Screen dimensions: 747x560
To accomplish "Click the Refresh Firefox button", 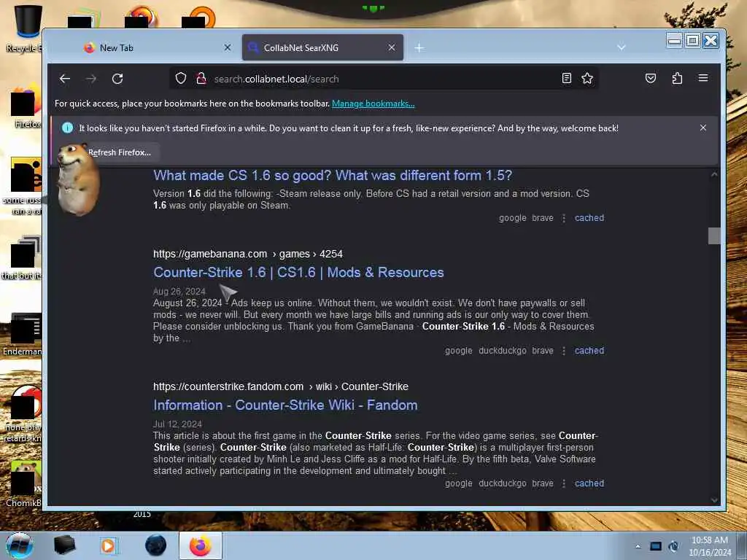I will click(x=119, y=152).
